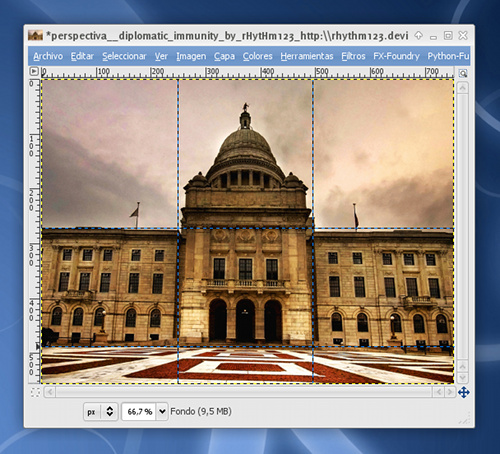Open the Capa menu

224,56
